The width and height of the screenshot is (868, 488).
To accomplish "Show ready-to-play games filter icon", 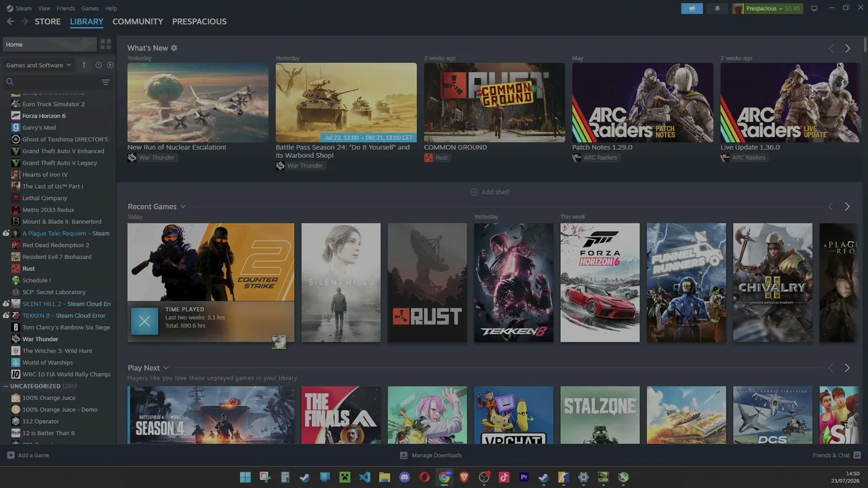I will (110, 65).
